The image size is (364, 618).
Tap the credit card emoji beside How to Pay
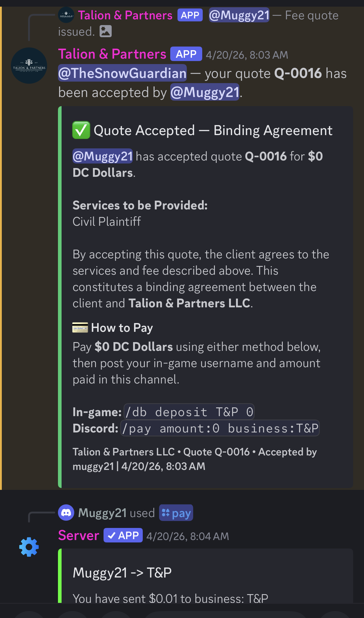[80, 328]
